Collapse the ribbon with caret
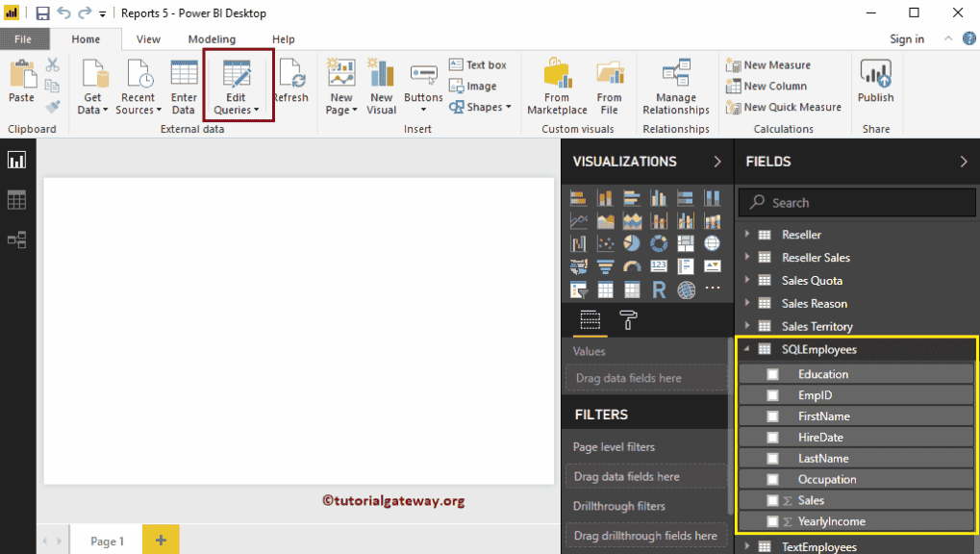 coord(948,38)
